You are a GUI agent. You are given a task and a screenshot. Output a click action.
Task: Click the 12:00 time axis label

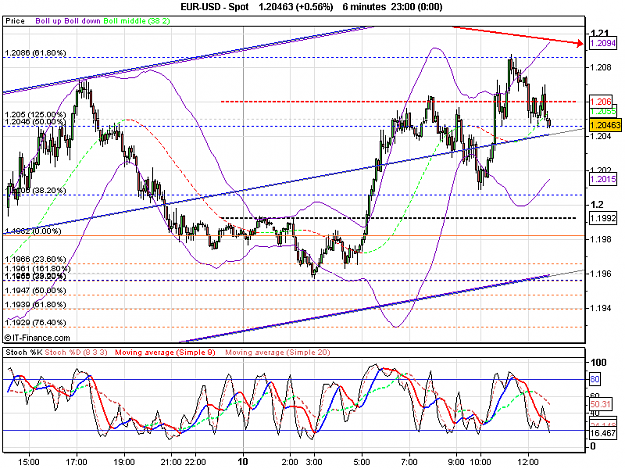click(528, 462)
